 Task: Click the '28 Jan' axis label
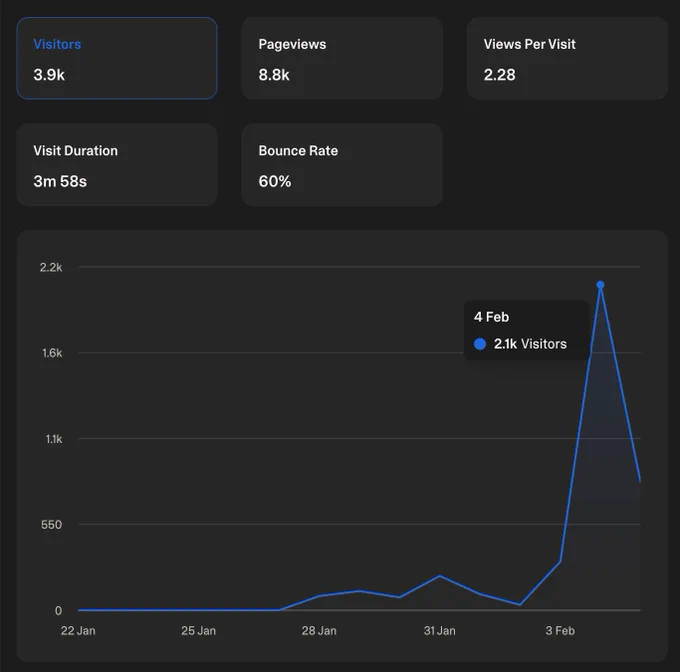point(319,631)
